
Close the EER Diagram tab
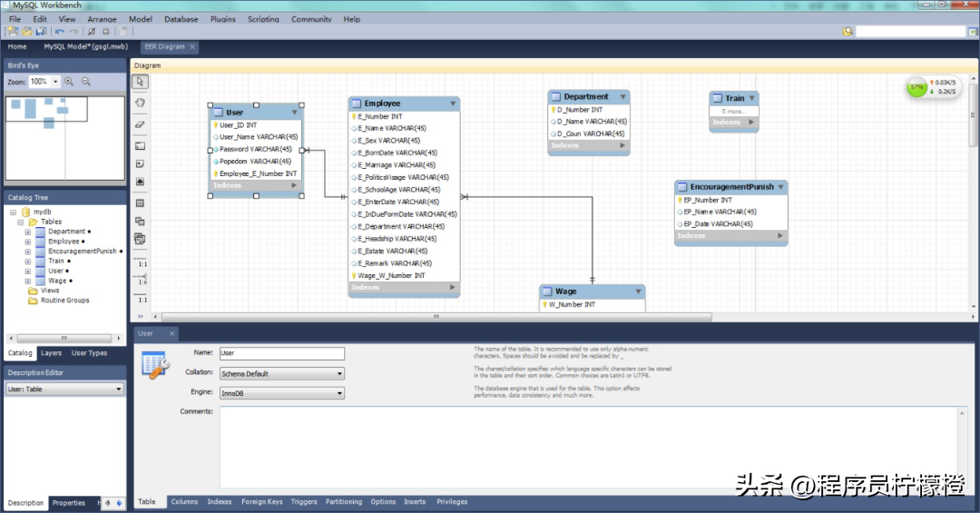pyautogui.click(x=193, y=46)
